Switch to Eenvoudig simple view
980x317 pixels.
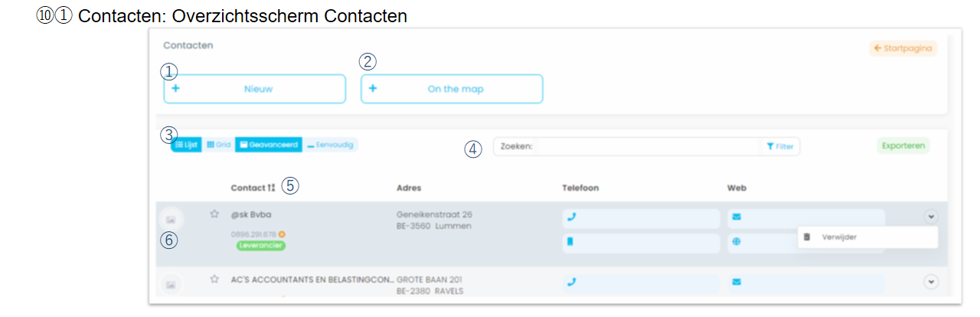(x=330, y=144)
